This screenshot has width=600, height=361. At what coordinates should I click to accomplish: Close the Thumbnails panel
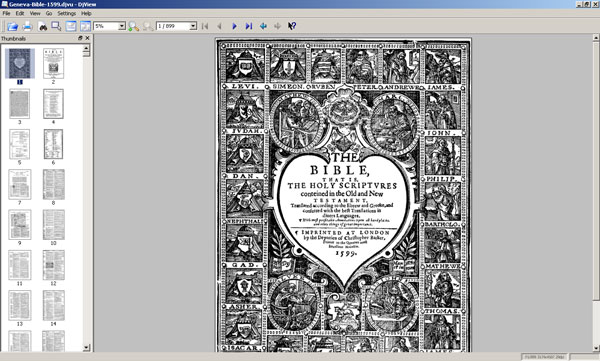[87, 38]
